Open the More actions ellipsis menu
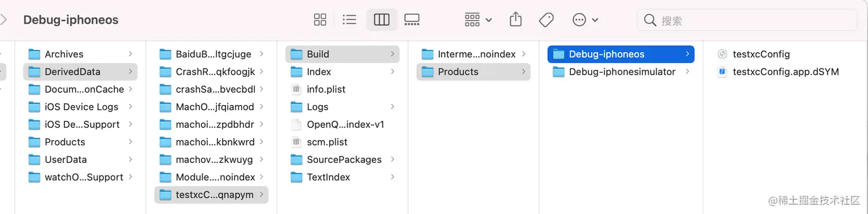Image resolution: width=868 pixels, height=214 pixels. (585, 20)
